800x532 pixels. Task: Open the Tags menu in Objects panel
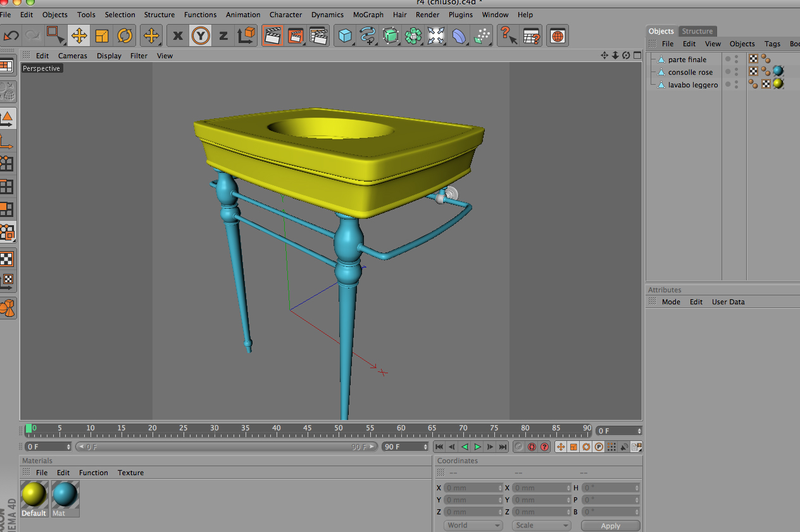point(772,44)
